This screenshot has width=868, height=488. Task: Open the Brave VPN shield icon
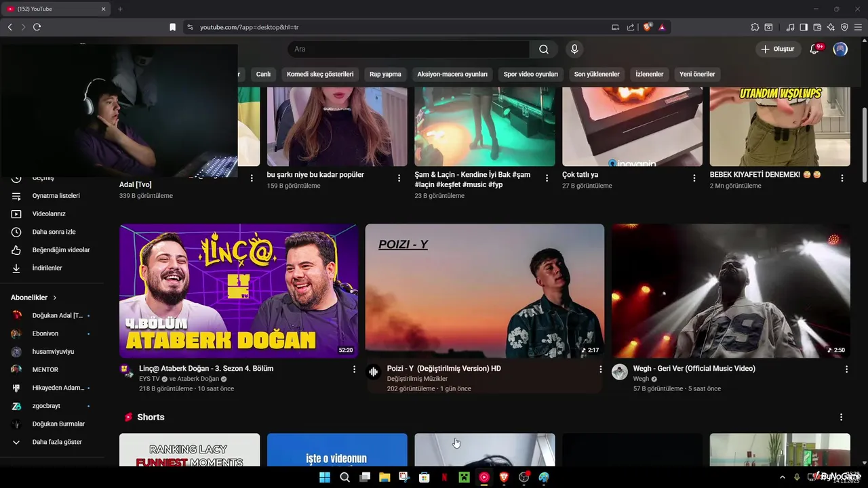(x=844, y=27)
